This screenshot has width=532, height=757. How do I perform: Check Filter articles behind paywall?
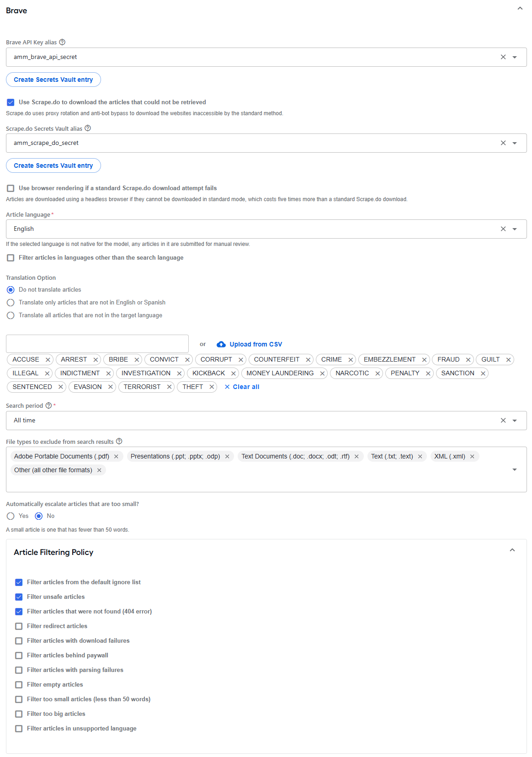coord(19,656)
